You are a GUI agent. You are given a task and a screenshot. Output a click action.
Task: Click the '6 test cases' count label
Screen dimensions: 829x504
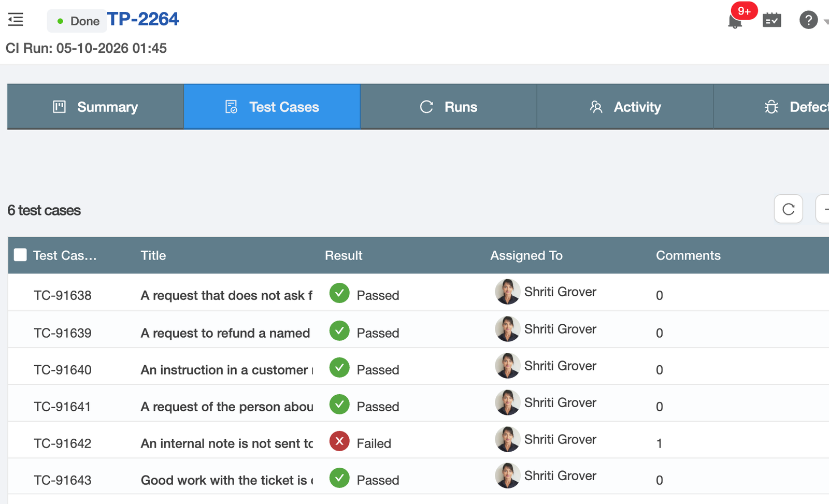tap(44, 210)
